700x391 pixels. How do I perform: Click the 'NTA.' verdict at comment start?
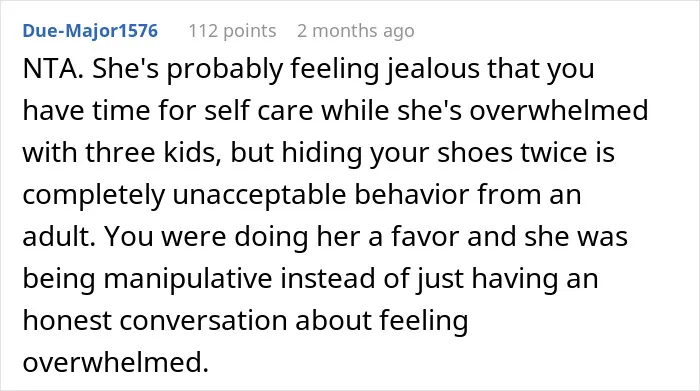pos(53,69)
